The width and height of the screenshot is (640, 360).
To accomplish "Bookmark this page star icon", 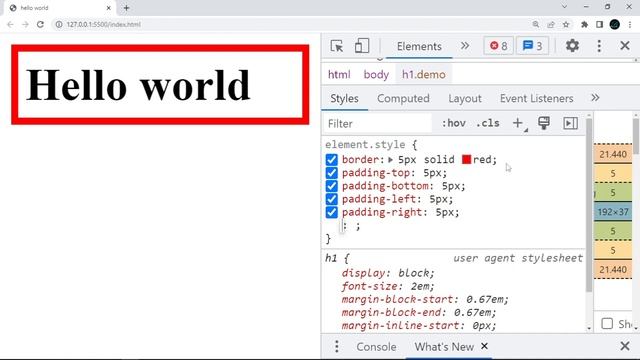I will pyautogui.click(x=566, y=24).
